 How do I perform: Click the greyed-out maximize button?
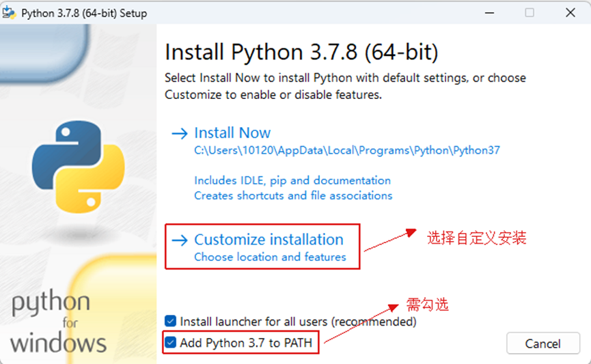pos(530,13)
